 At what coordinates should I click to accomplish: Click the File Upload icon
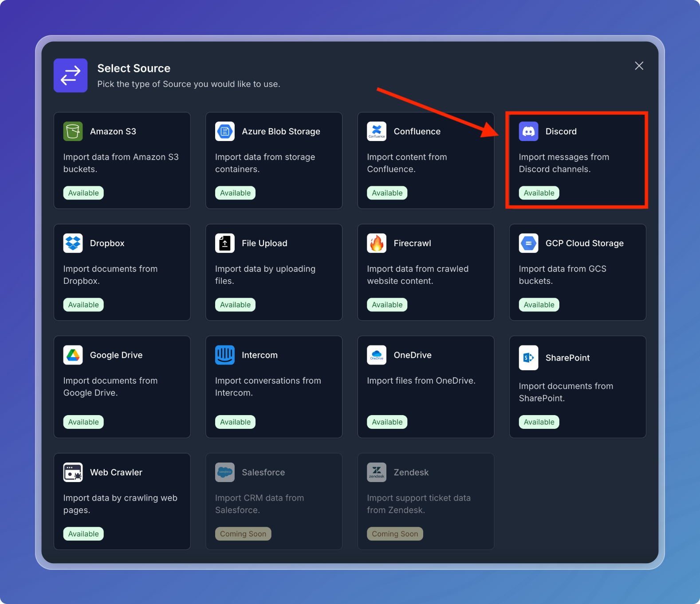coord(225,243)
